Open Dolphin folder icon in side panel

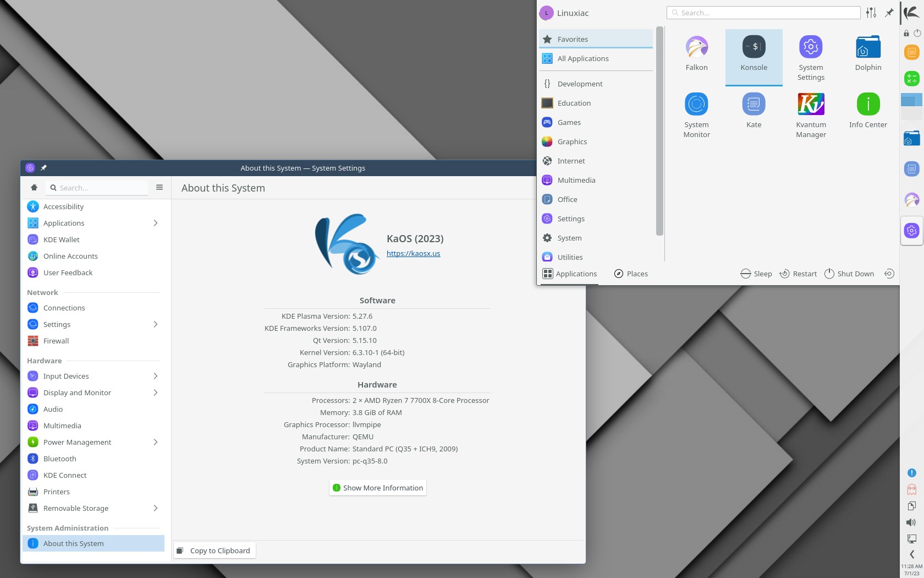pyautogui.click(x=912, y=138)
